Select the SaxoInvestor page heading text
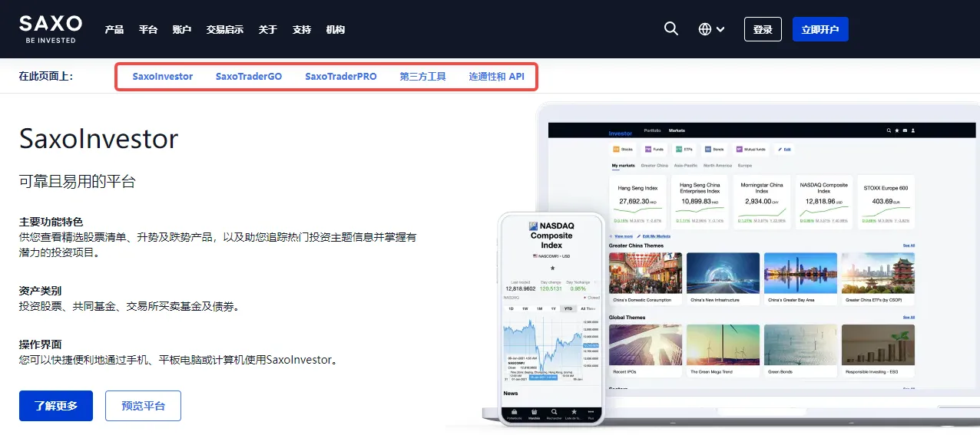Screen dimensions: 980x435 [98, 139]
